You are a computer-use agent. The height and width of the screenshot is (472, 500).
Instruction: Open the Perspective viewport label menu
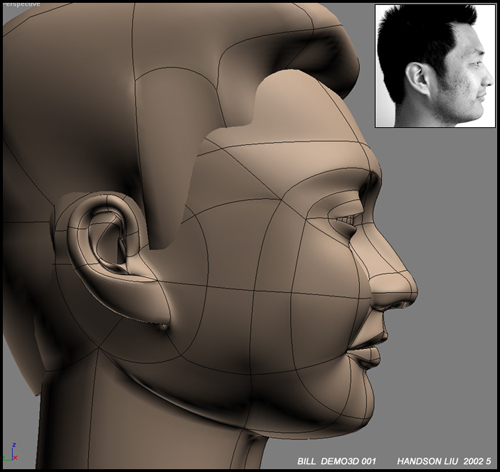(21, 4)
